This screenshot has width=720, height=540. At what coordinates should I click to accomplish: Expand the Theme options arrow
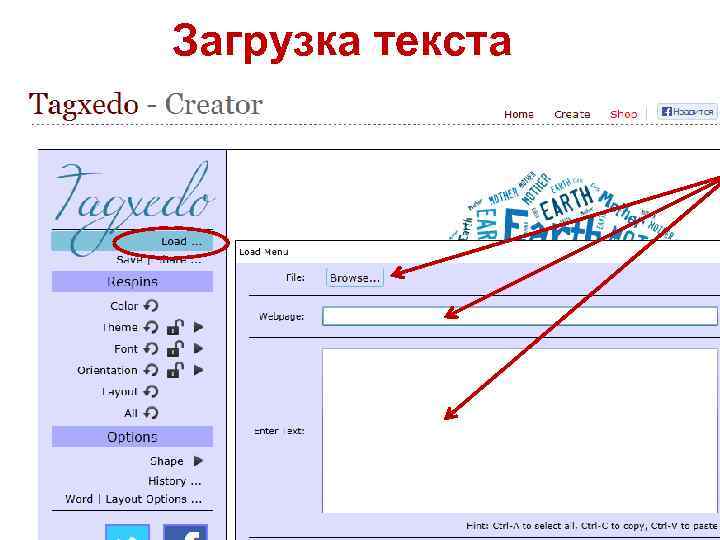tap(198, 327)
